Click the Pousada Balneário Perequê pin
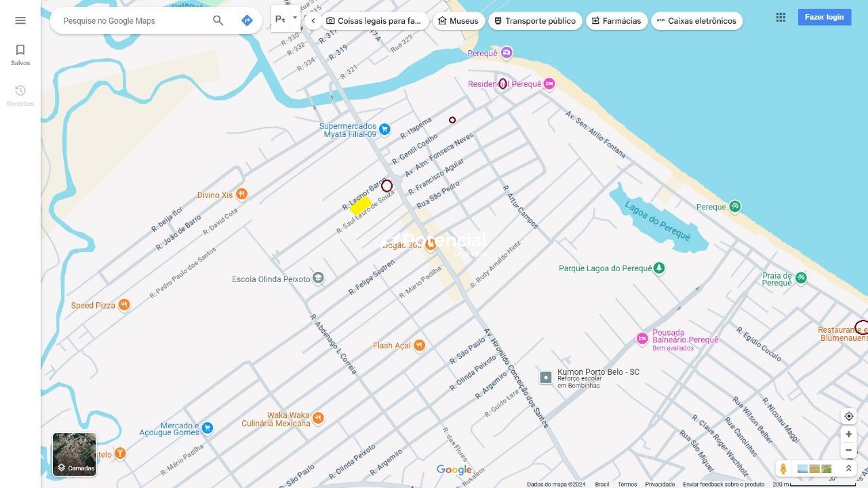Image resolution: width=868 pixels, height=488 pixels. pos(642,339)
